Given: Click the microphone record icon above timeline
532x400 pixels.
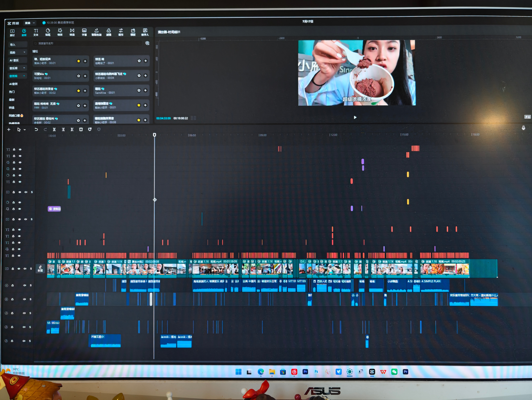Looking at the screenshot, I should (523, 128).
